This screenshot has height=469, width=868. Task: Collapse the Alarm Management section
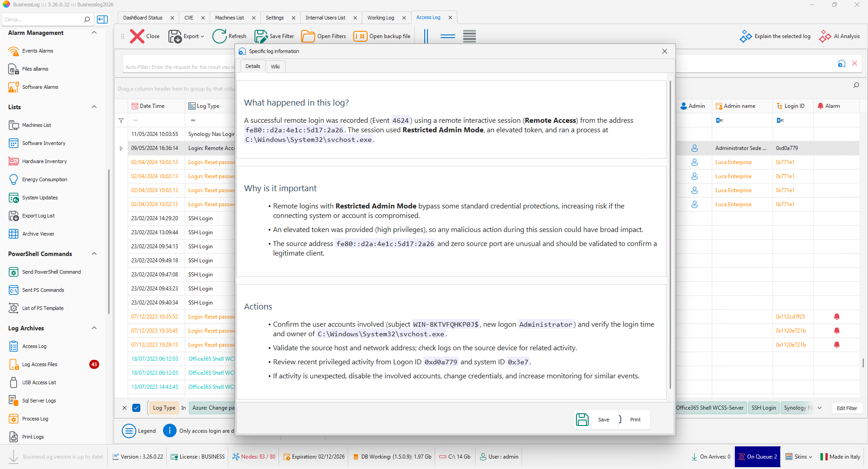(94, 33)
